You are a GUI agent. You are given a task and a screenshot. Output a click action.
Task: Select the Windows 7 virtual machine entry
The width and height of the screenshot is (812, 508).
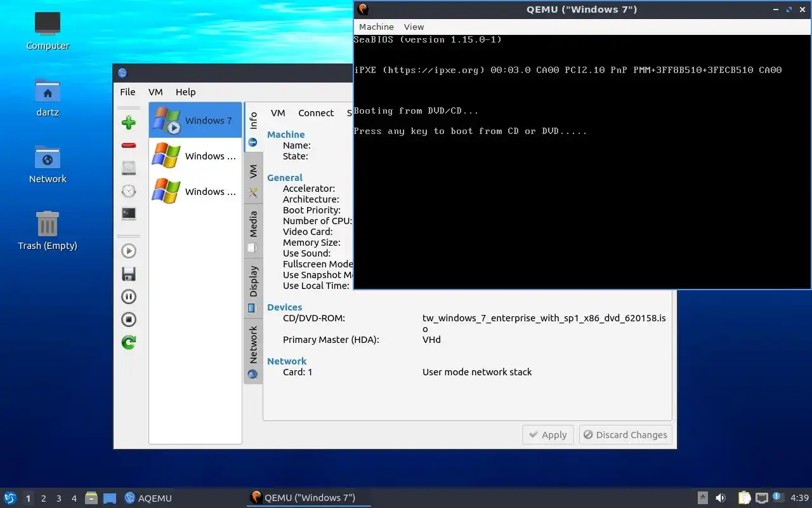click(195, 120)
